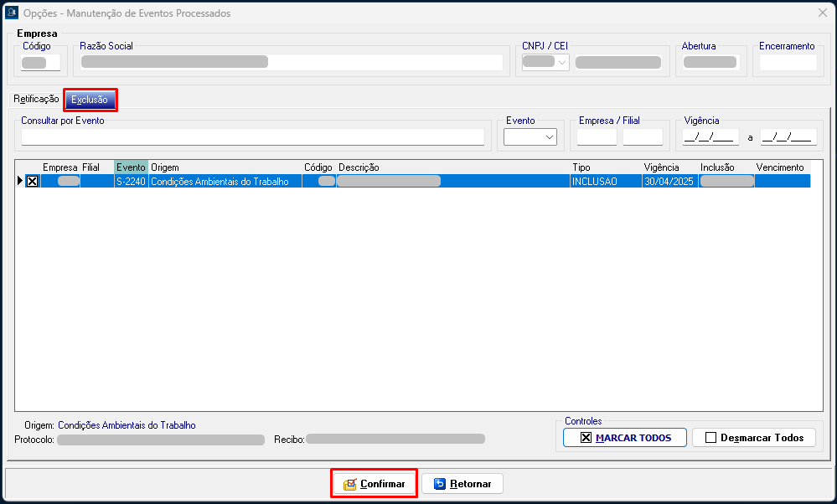
Task: Close the Manutenção de Eventos Processados window
Action: tap(822, 13)
